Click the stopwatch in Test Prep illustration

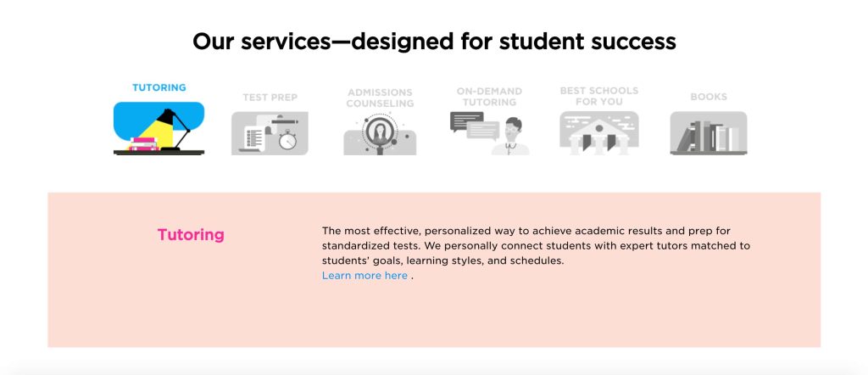pyautogui.click(x=288, y=140)
